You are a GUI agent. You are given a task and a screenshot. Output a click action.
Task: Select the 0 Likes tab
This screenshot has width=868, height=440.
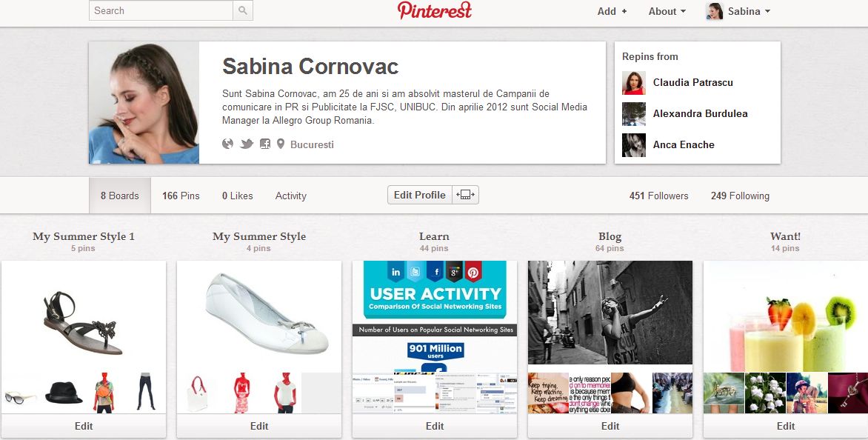238,196
